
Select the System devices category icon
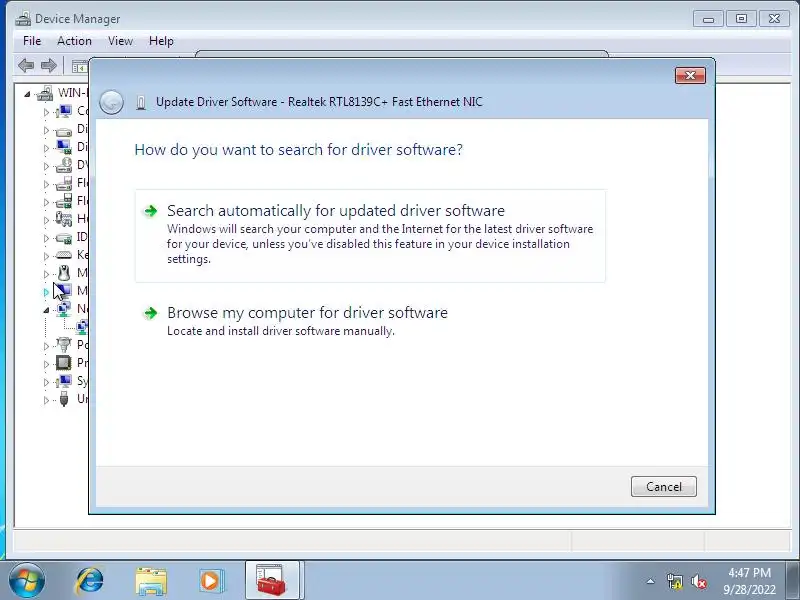point(64,381)
